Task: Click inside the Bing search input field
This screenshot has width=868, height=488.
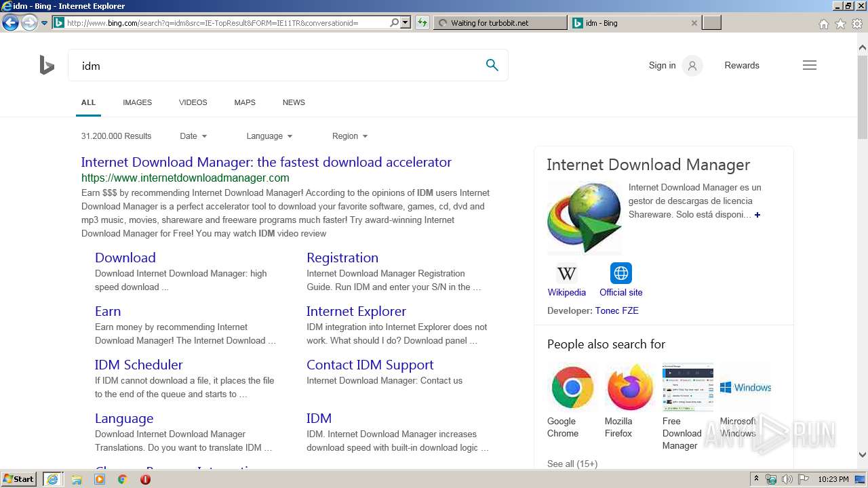Action: click(x=278, y=66)
